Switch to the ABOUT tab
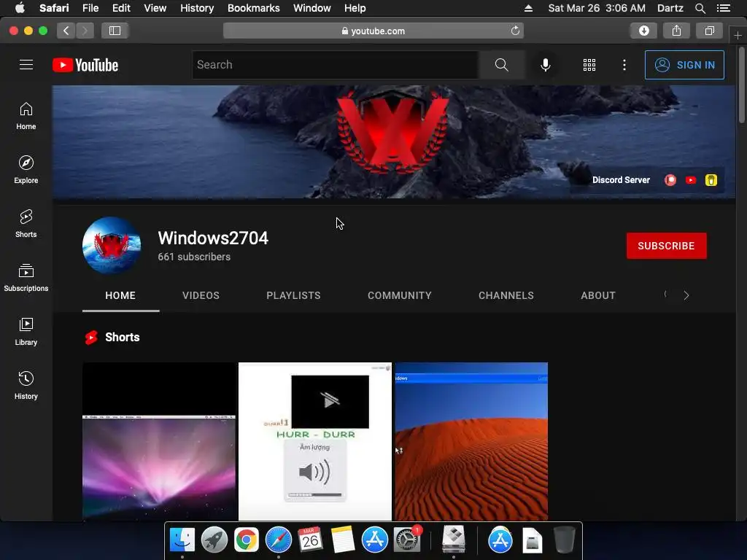This screenshot has width=747, height=560. tap(598, 295)
